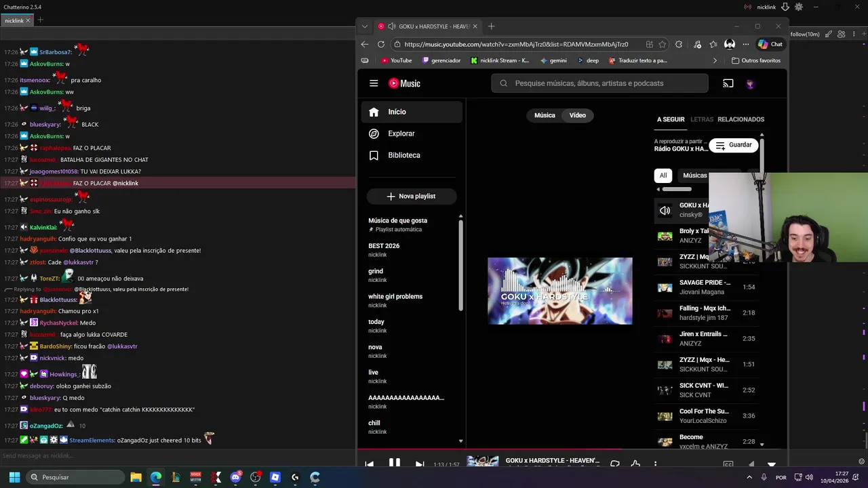
Task: Collapse player page down arrow
Action: (x=772, y=464)
